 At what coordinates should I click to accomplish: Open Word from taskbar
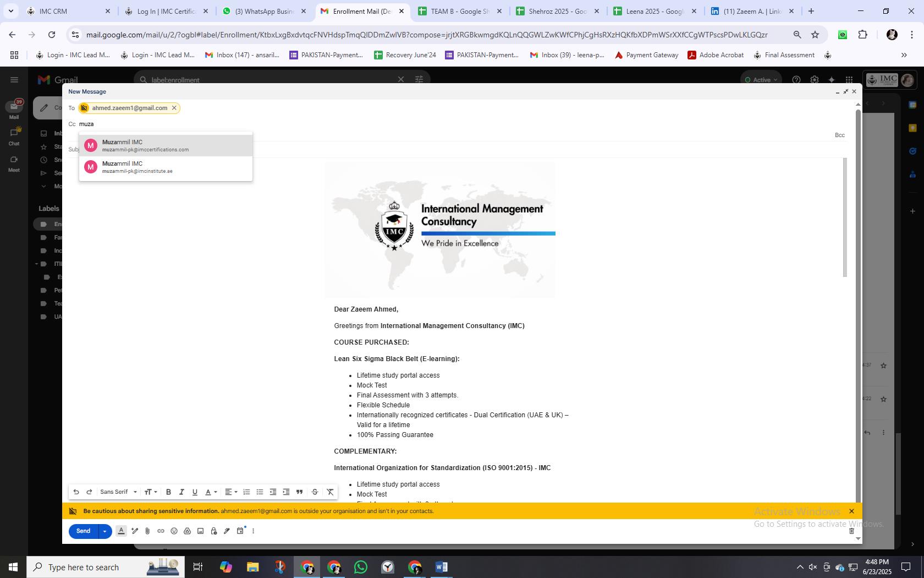[441, 567]
